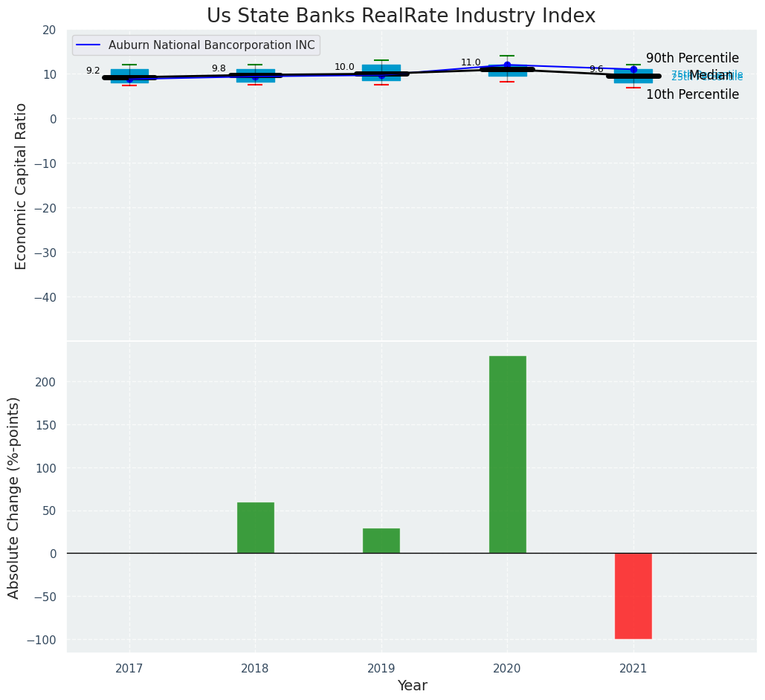Click the blue data point for 2021
765x700 pixels.
[633, 69]
